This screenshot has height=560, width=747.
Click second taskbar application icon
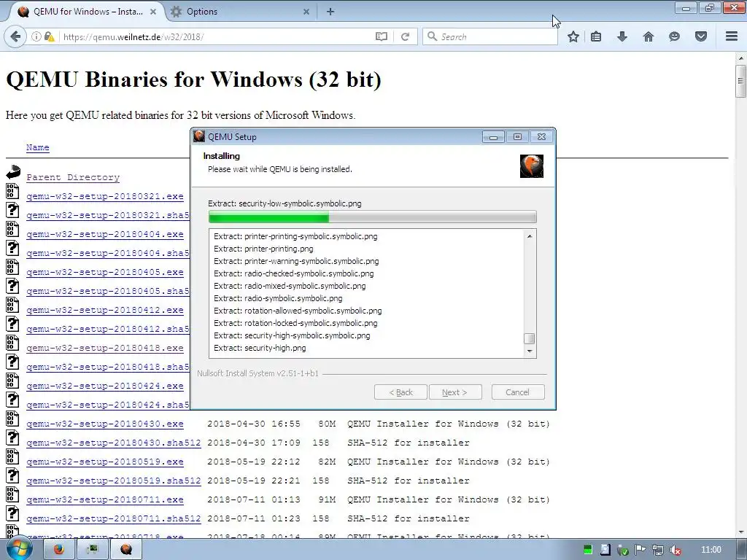pyautogui.click(x=93, y=550)
